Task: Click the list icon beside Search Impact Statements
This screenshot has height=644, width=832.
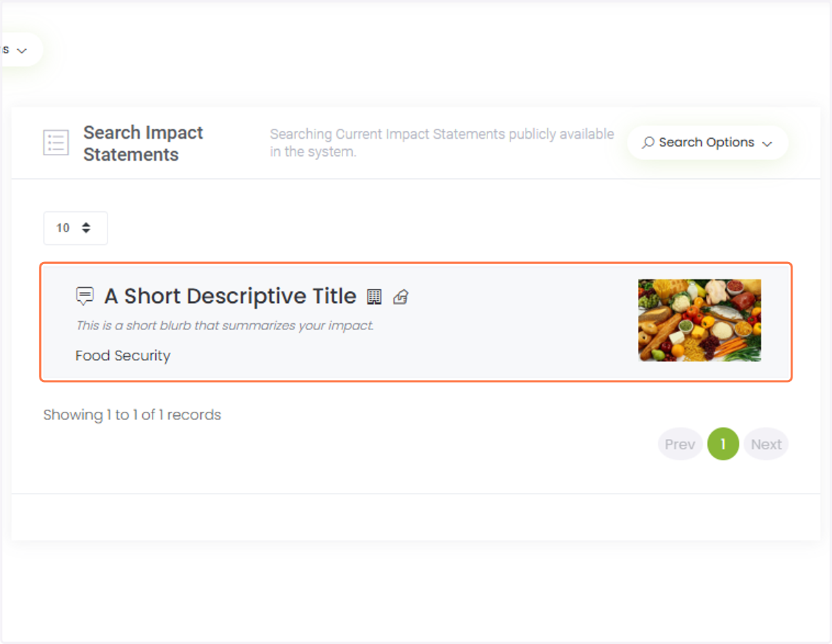Action: click(x=56, y=143)
